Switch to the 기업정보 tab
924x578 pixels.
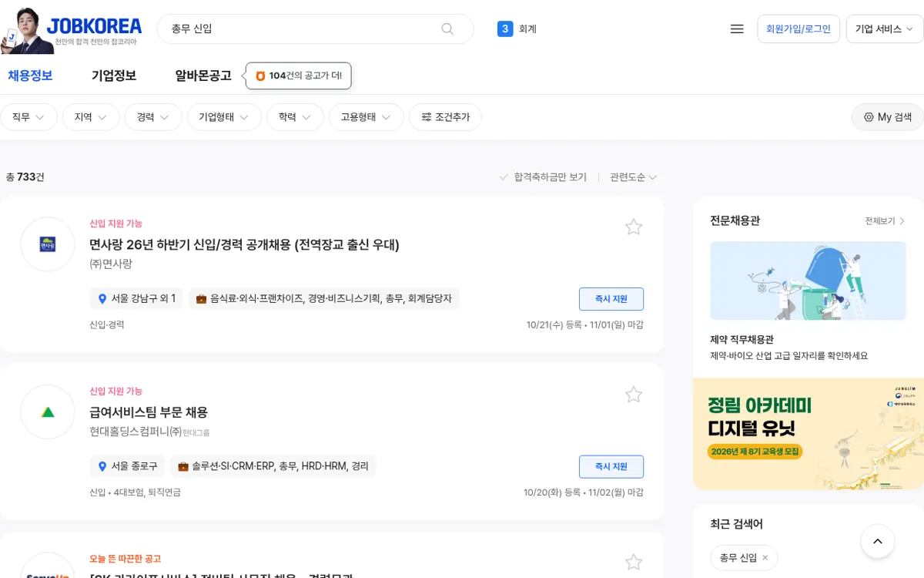point(114,76)
